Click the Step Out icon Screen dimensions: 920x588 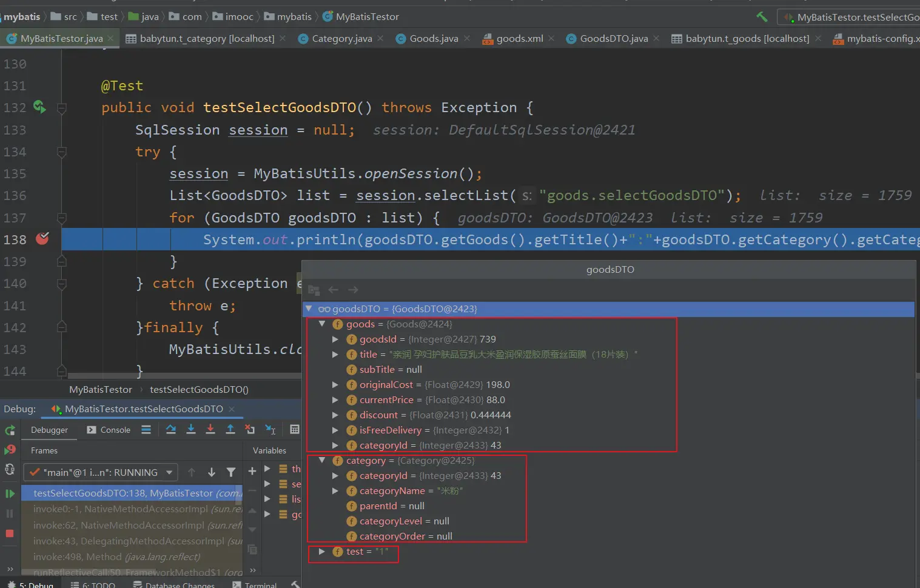tap(230, 429)
